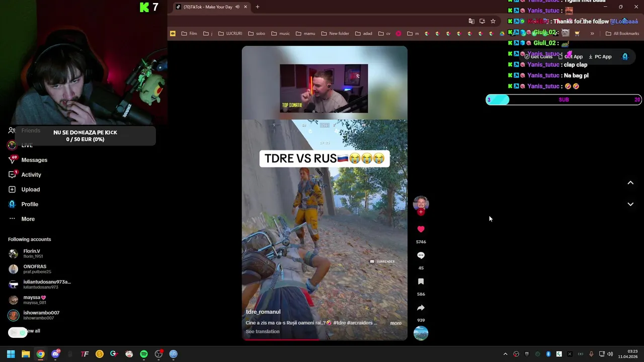Open the sobo bookmarks folder

pos(257,34)
